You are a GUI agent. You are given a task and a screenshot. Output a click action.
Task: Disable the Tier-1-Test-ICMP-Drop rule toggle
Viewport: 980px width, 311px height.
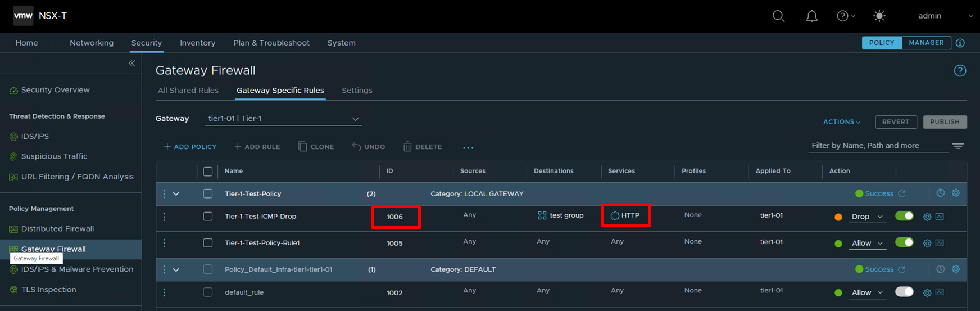tap(904, 216)
